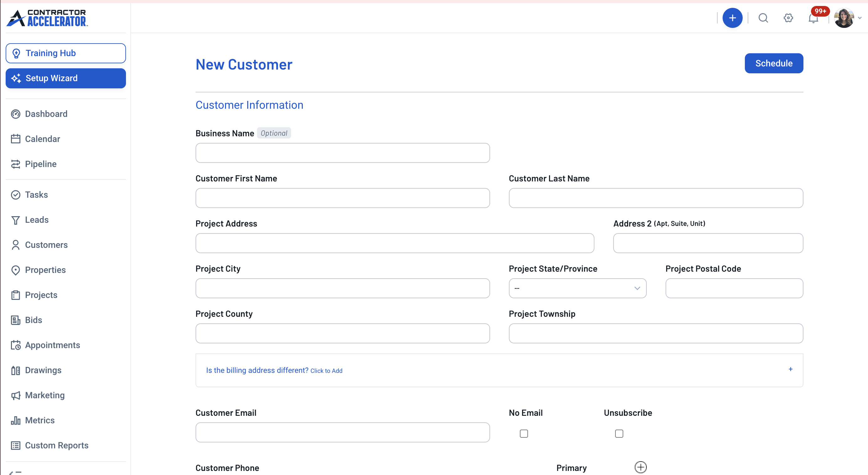Screen dimensions: 868x475
Task: Go to the Contractor Accelerator logo home
Action: pos(47,18)
